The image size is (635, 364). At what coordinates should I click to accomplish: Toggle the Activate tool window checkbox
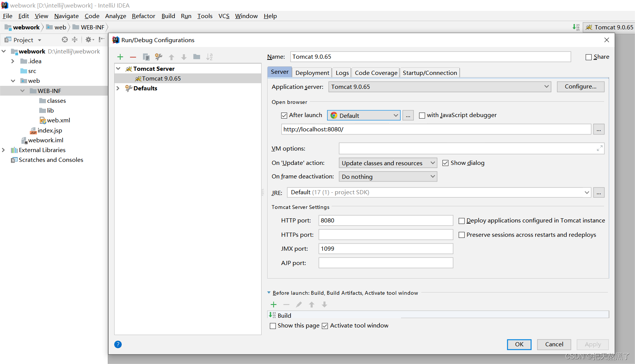[x=325, y=326]
